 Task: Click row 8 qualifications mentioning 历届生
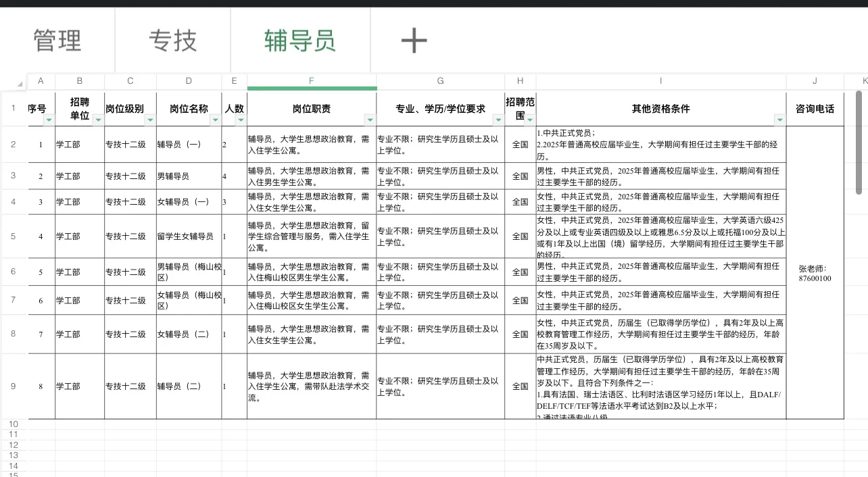[x=661, y=334]
